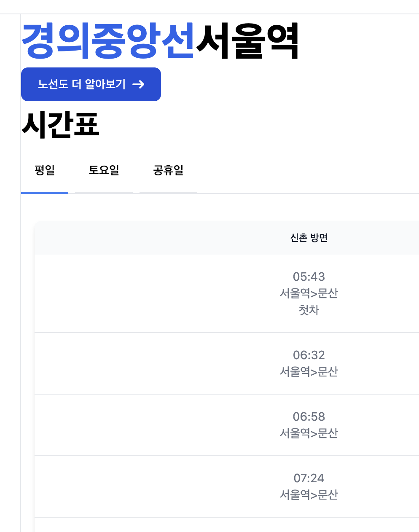Select the 06:32 departure time
This screenshot has width=419, height=532.
click(309, 355)
